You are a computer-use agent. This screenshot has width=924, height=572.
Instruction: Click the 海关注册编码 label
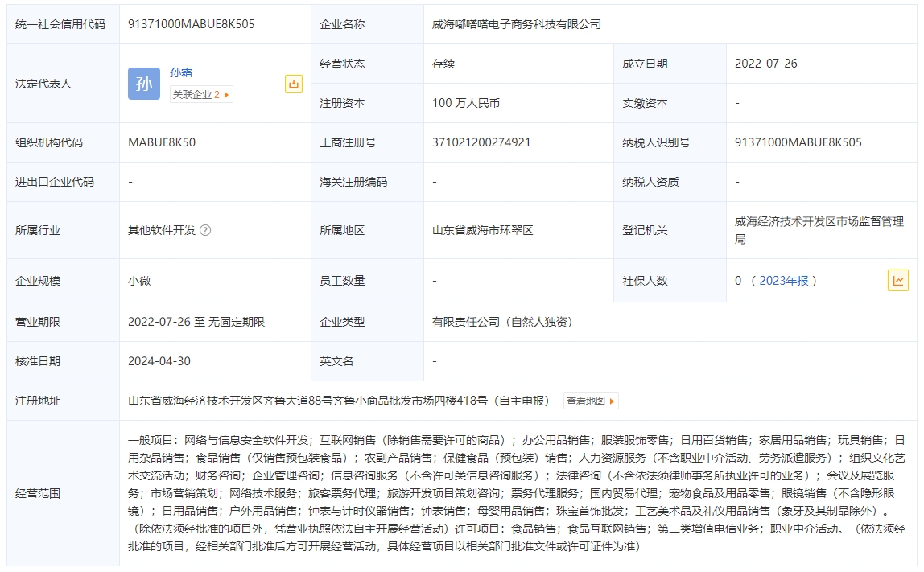353,182
